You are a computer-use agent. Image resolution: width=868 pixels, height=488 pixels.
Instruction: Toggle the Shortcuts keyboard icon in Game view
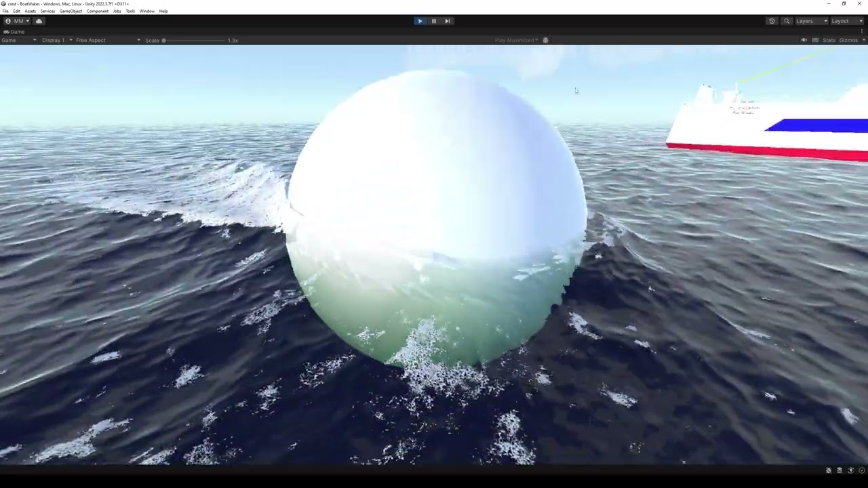[x=815, y=40]
